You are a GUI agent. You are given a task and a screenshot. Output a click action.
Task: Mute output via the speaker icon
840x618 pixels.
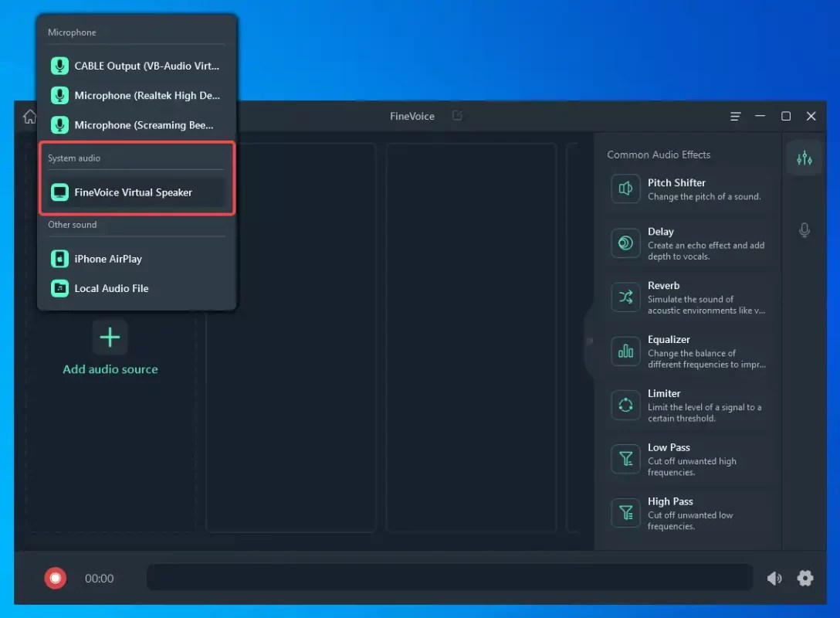point(774,577)
